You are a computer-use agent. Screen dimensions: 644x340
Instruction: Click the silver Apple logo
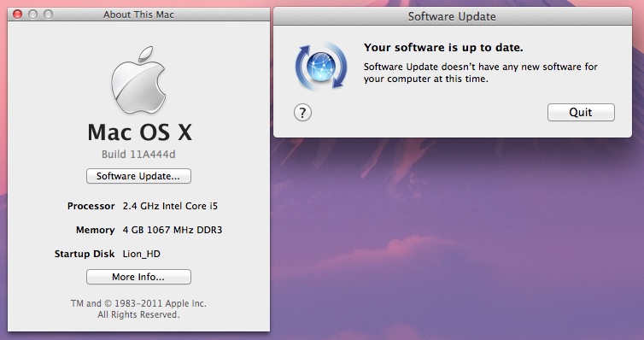138,80
